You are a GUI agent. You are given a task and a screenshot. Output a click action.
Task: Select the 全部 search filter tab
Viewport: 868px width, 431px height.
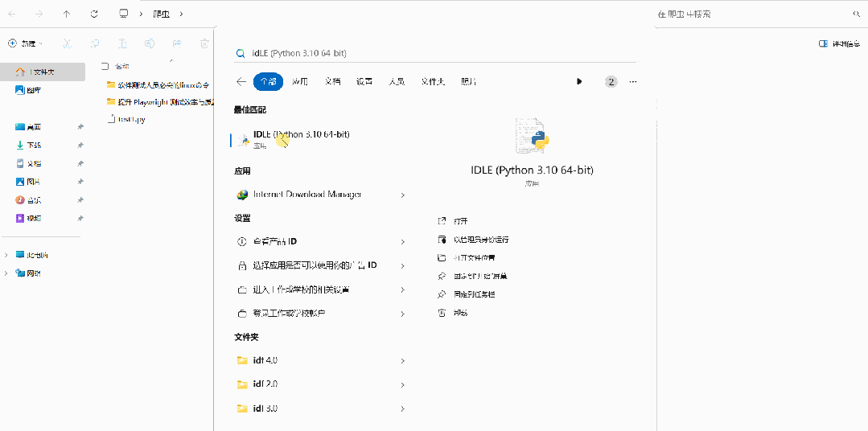[269, 81]
